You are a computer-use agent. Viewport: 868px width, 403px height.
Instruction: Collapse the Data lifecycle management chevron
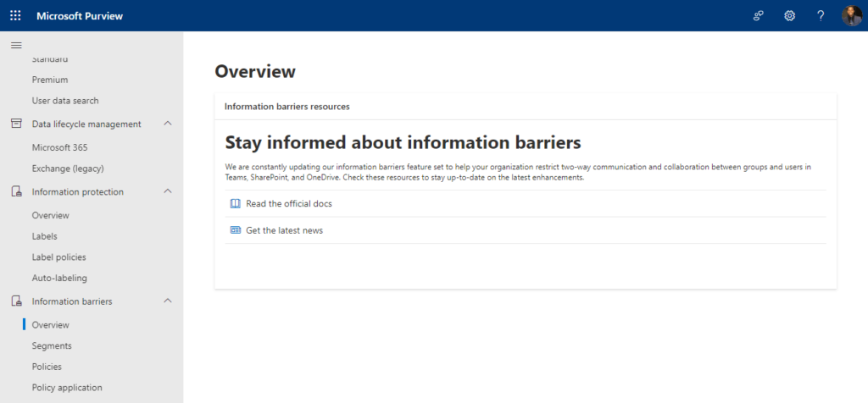point(169,124)
